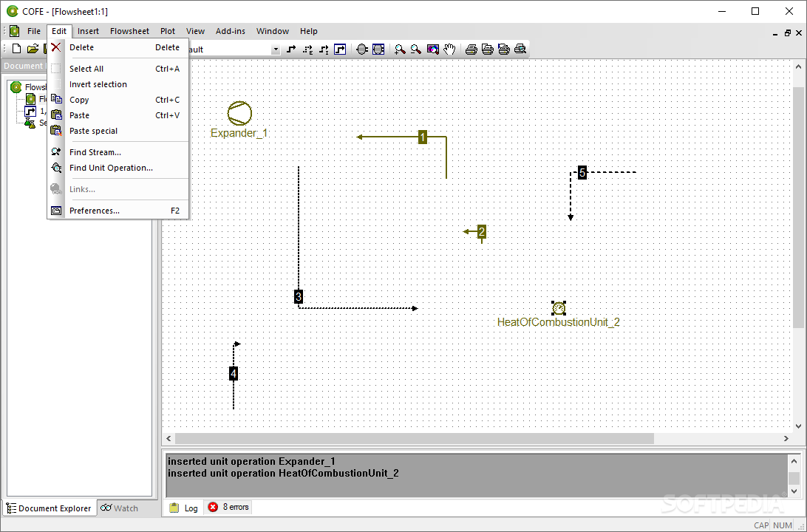
Task: Click the flowsheet scrollbar right arrow
Action: [x=786, y=438]
